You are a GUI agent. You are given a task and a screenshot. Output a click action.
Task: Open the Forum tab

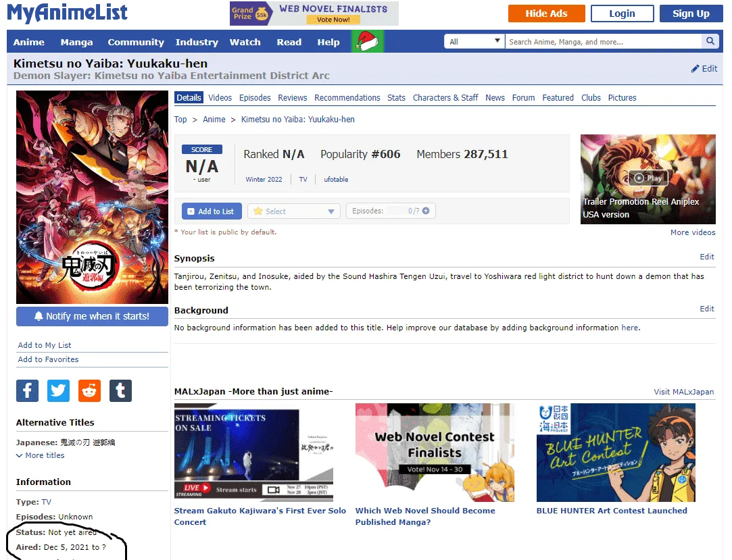[523, 97]
